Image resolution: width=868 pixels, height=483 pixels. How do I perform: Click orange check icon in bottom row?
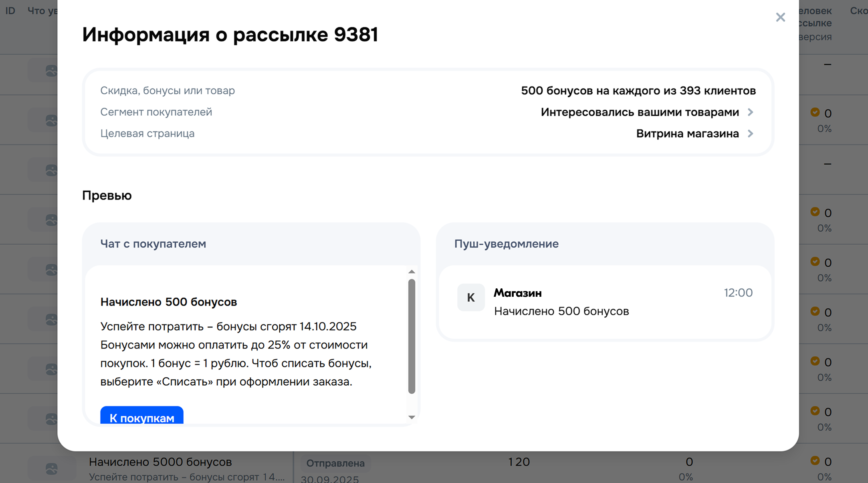(x=815, y=461)
